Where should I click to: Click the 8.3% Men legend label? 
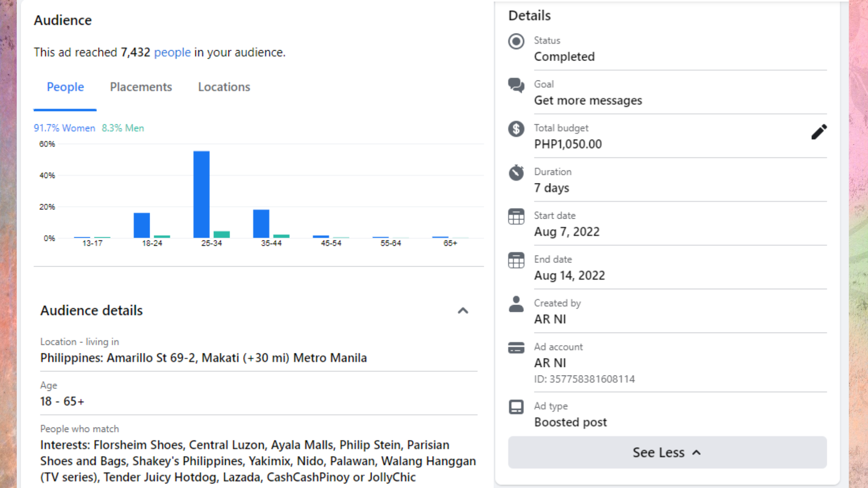click(x=123, y=128)
